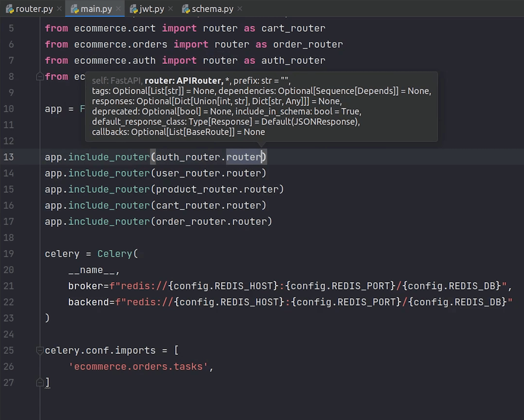Click the Python file icon on router.py tab

[10, 9]
